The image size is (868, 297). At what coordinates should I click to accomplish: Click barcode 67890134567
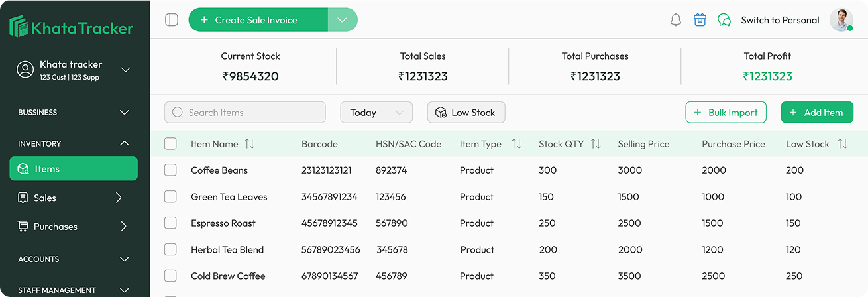click(330, 276)
